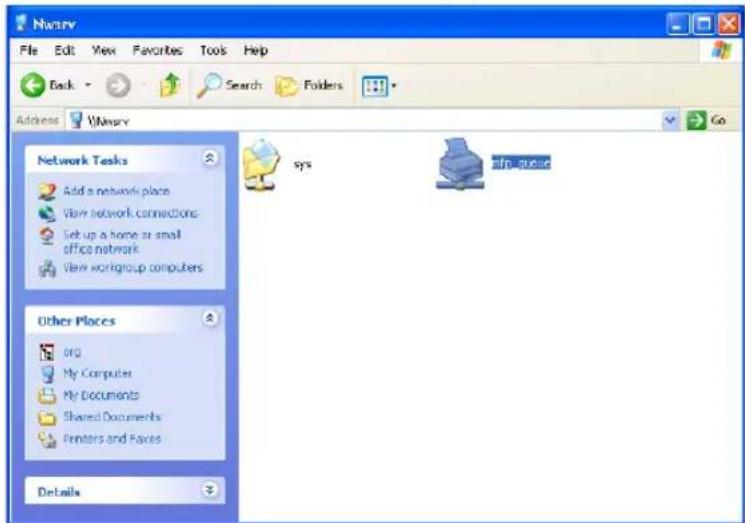Close the Nwsrv window
Viewport: 745px width, 523px height.
[x=728, y=24]
